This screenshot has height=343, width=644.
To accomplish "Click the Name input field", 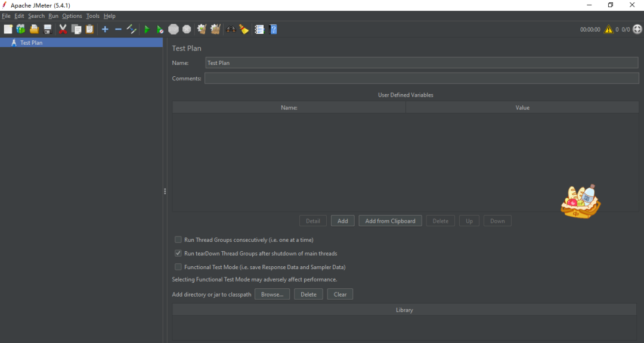I will (422, 63).
